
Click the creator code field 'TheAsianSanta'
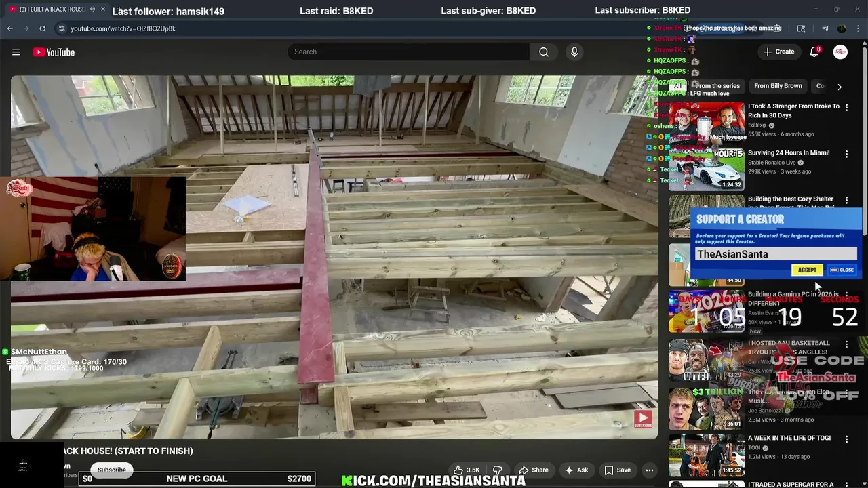point(775,254)
